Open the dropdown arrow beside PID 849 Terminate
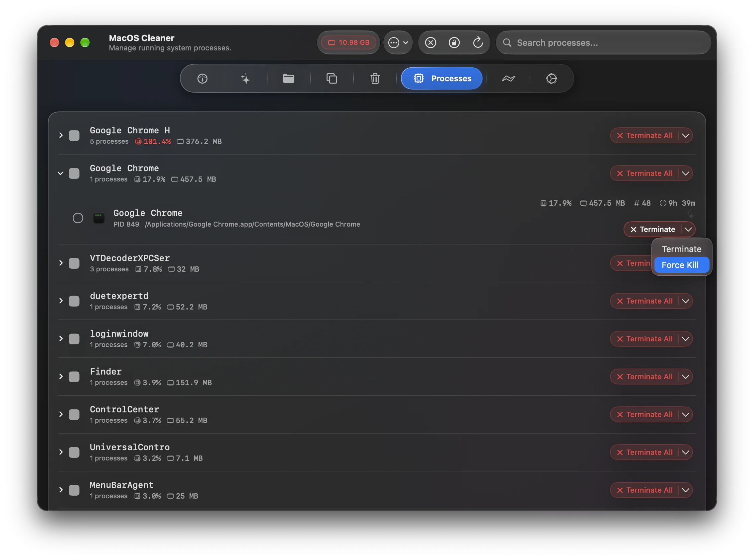Image resolution: width=754 pixels, height=560 pixels. 688,230
